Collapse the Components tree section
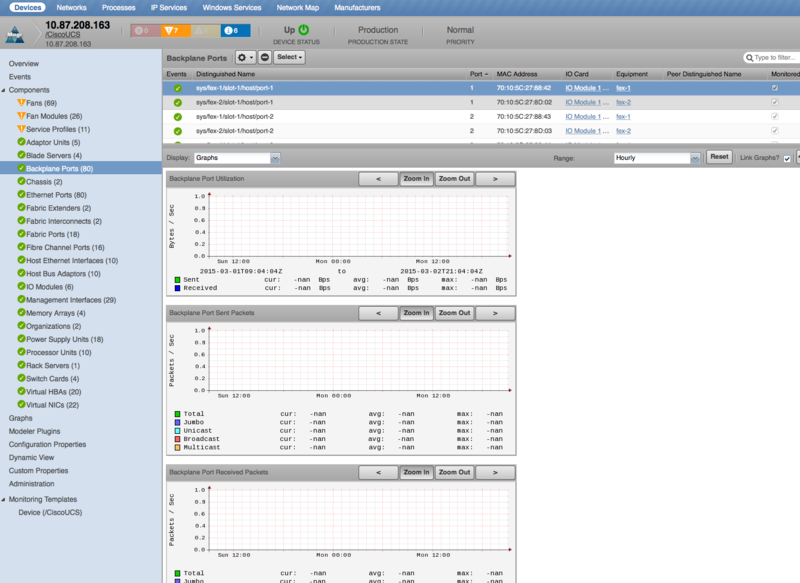 (x=4, y=90)
